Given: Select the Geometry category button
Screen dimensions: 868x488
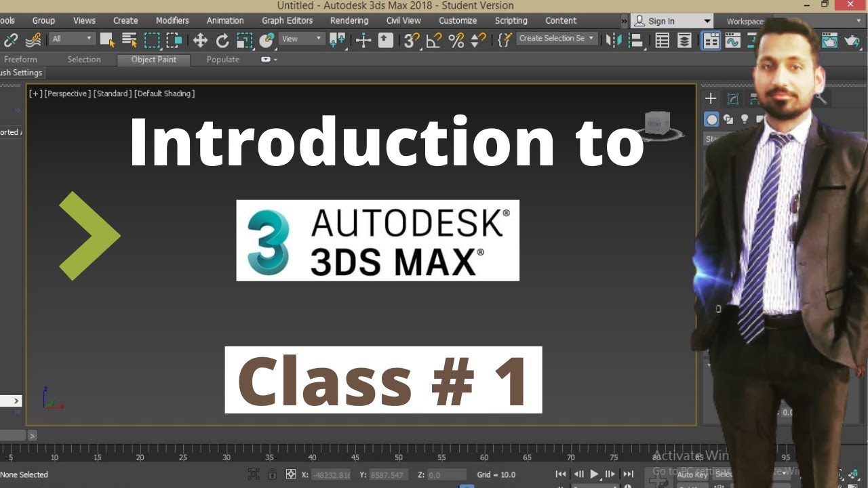Looking at the screenshot, I should 711,120.
